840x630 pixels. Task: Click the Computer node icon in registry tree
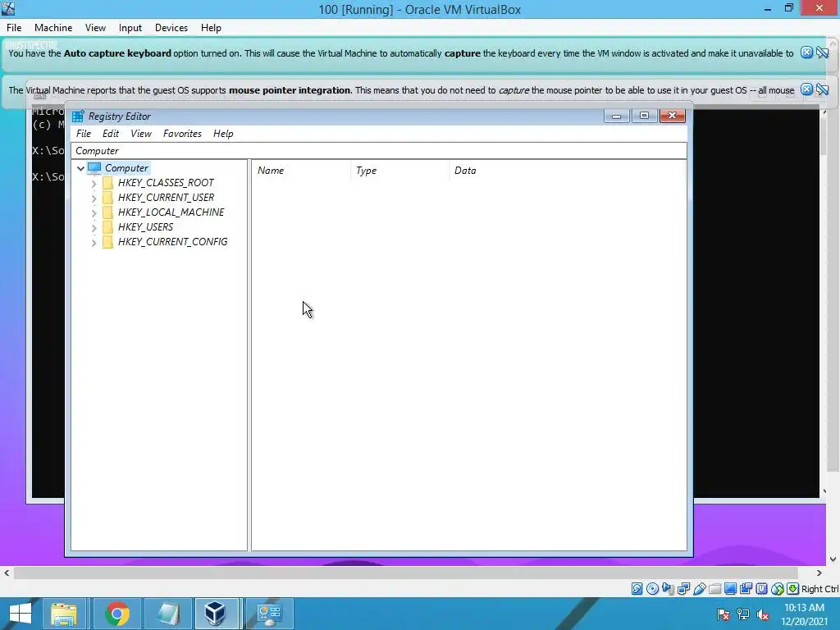click(x=94, y=168)
